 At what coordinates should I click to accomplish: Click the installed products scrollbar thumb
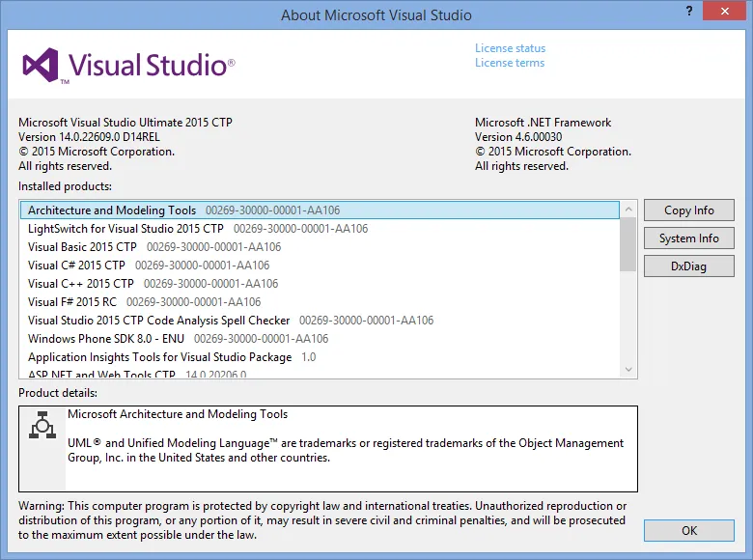coord(628,244)
